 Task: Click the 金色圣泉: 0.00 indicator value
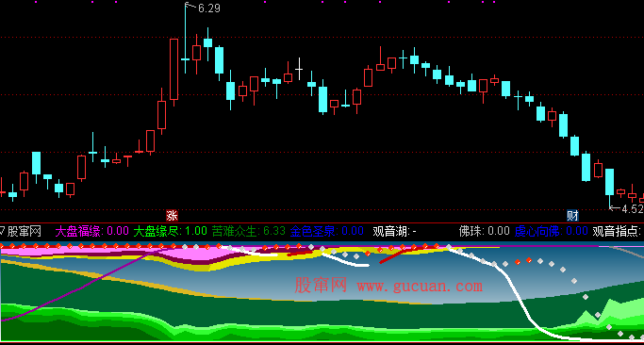pyautogui.click(x=327, y=232)
